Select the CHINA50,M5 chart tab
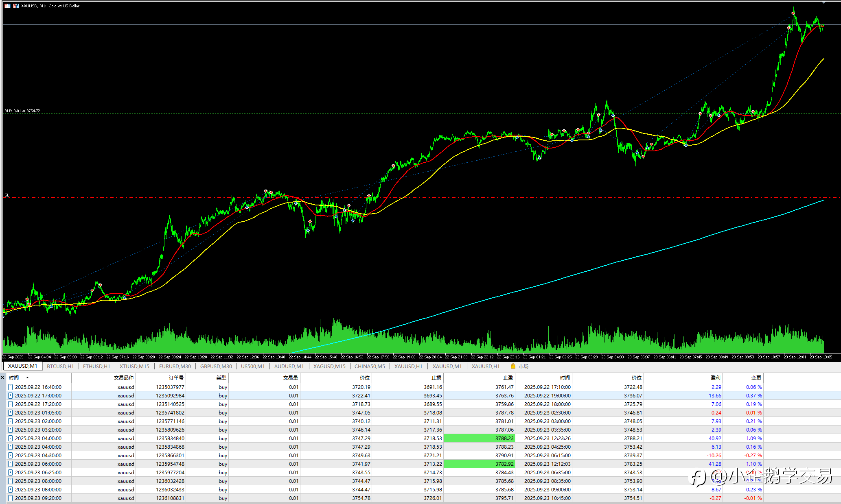This screenshot has width=841, height=504. [369, 366]
